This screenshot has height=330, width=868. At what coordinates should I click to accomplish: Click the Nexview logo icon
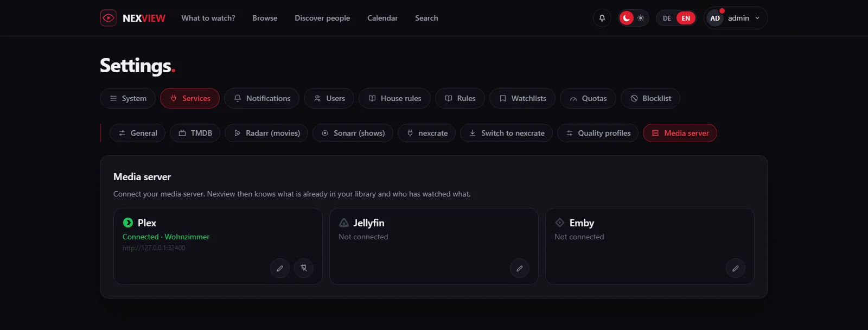coord(108,18)
